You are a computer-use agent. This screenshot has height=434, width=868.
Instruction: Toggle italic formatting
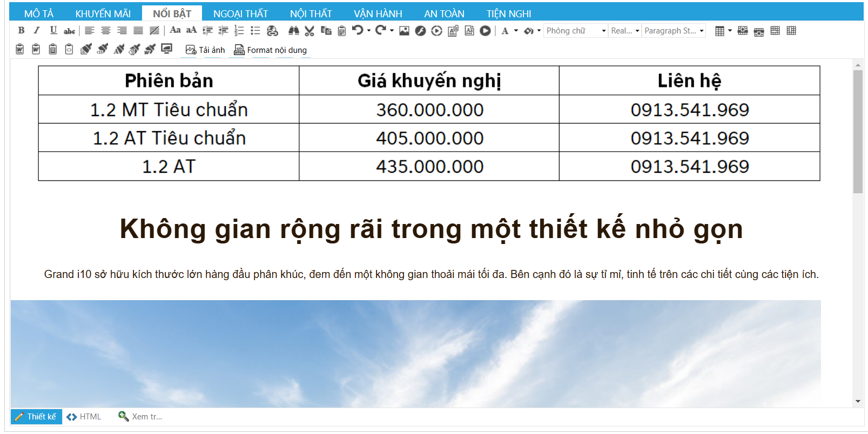(37, 31)
